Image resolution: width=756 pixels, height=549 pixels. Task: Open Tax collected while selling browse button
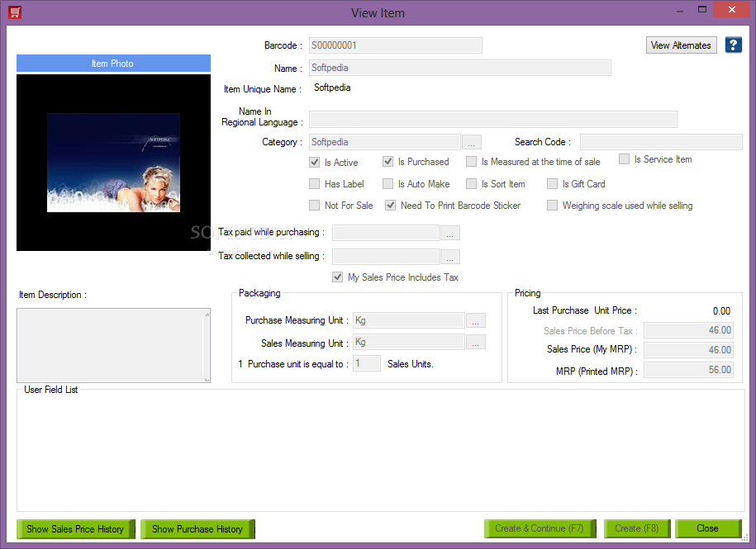coord(449,257)
